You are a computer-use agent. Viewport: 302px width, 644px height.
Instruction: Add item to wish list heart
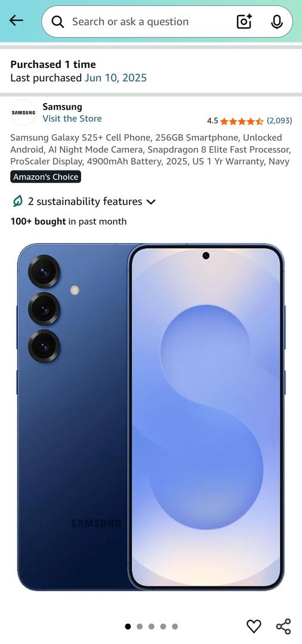(254, 626)
